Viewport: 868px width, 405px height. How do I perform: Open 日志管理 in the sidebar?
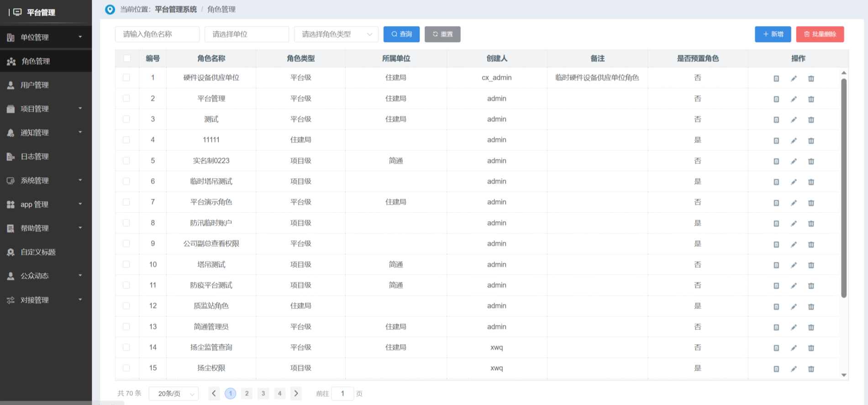tap(46, 156)
